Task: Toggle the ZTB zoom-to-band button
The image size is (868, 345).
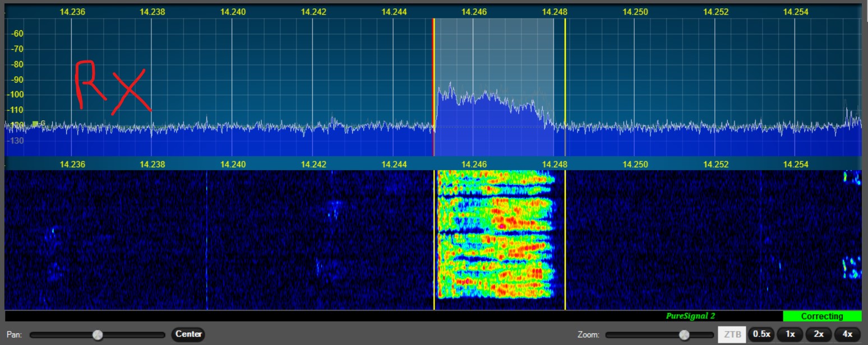Action: (x=732, y=334)
